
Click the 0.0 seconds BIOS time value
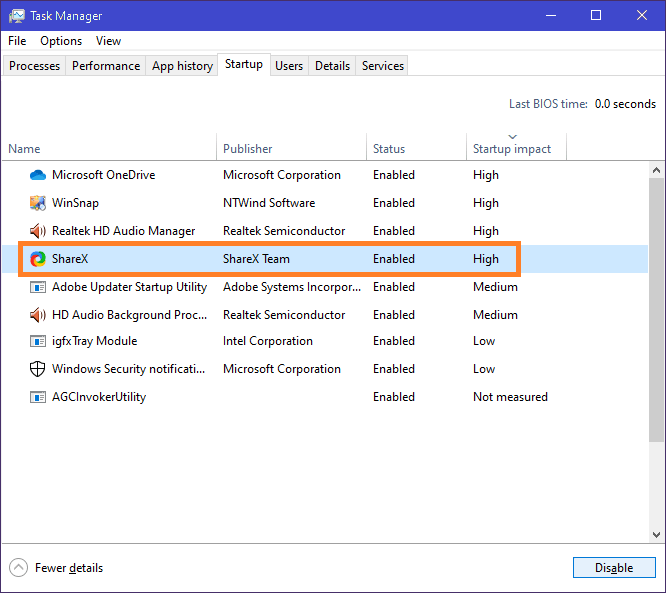tap(625, 104)
